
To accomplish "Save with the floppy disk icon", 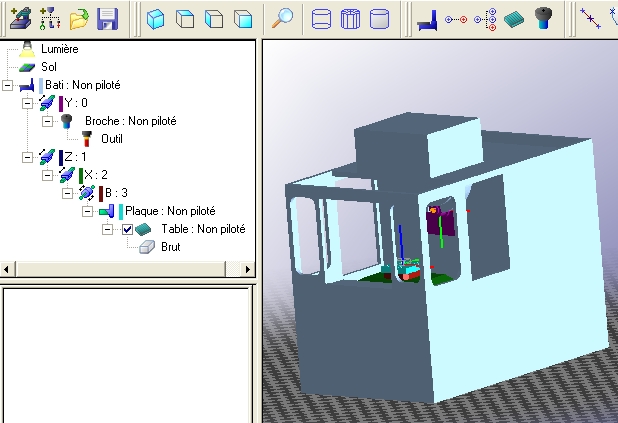I will coord(108,19).
